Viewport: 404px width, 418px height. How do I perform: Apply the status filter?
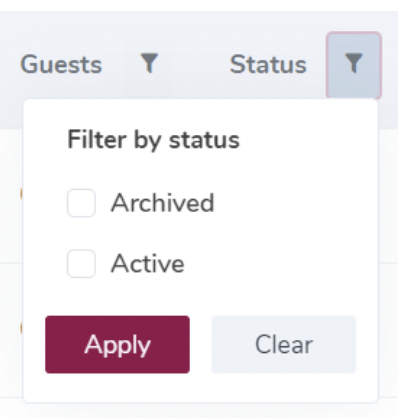[x=117, y=344]
